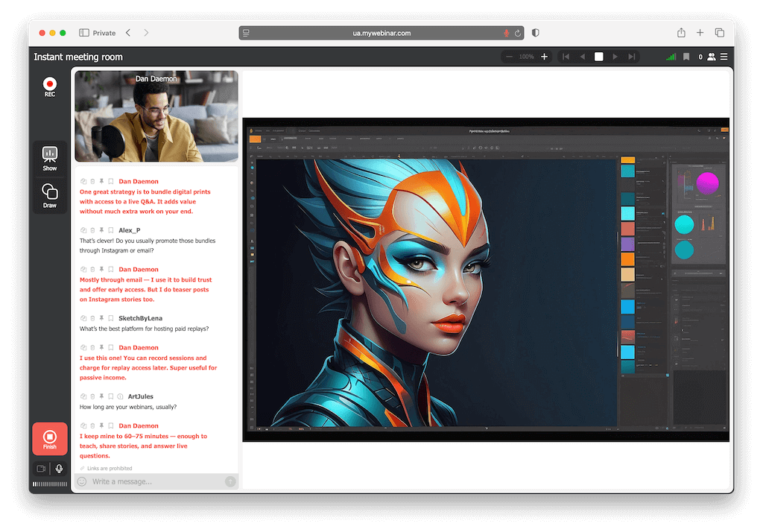End the webinar with Finish button

point(50,439)
